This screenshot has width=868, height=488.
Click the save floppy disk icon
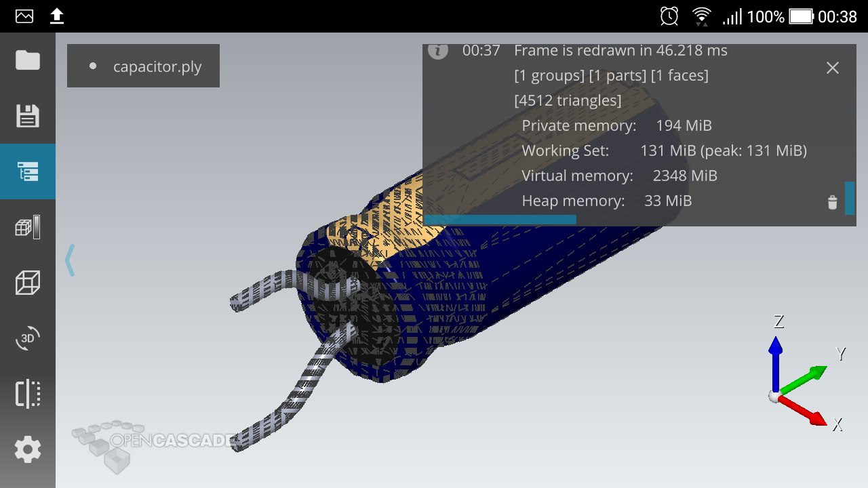(28, 116)
